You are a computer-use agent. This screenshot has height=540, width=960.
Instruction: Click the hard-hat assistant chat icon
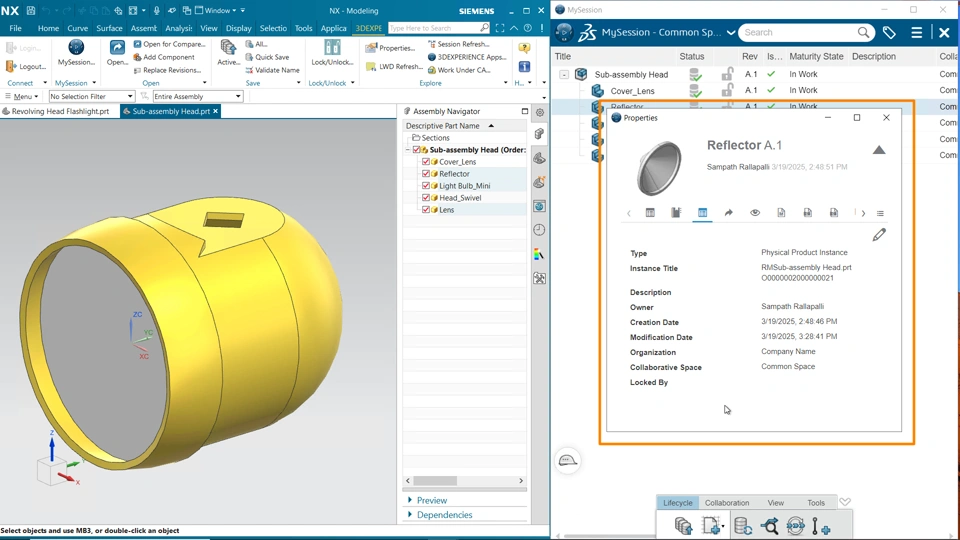pos(568,460)
